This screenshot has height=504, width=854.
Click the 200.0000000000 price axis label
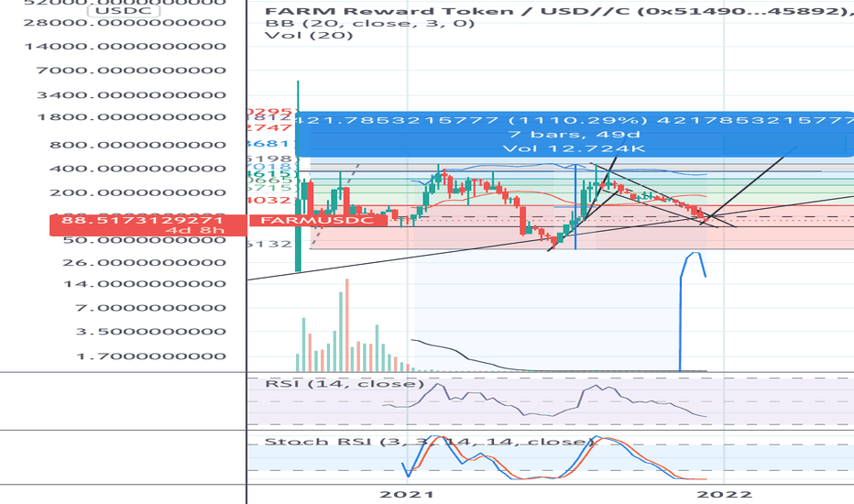[137, 192]
